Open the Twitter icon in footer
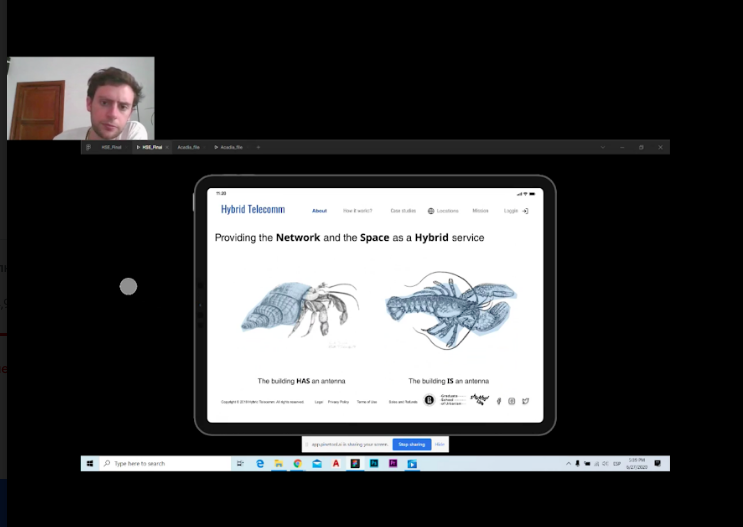This screenshot has width=743, height=527. point(526,401)
